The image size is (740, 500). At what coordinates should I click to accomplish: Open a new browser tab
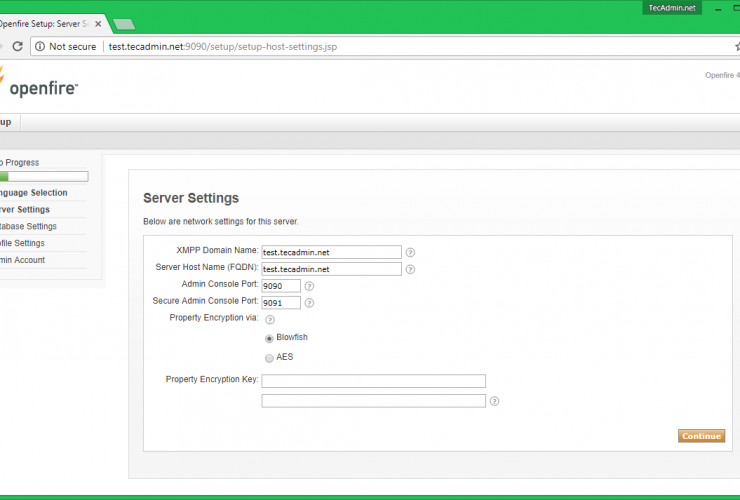click(124, 24)
